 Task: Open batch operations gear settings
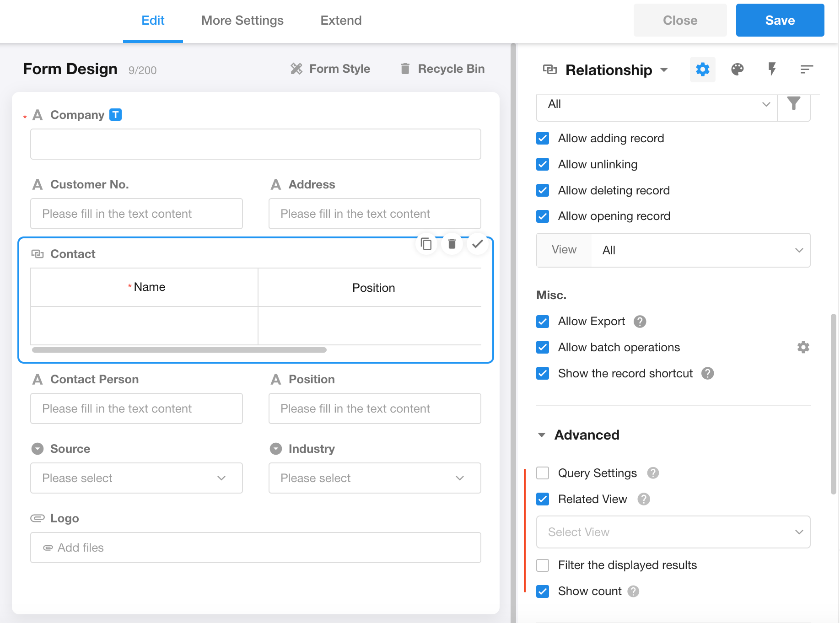click(x=803, y=348)
